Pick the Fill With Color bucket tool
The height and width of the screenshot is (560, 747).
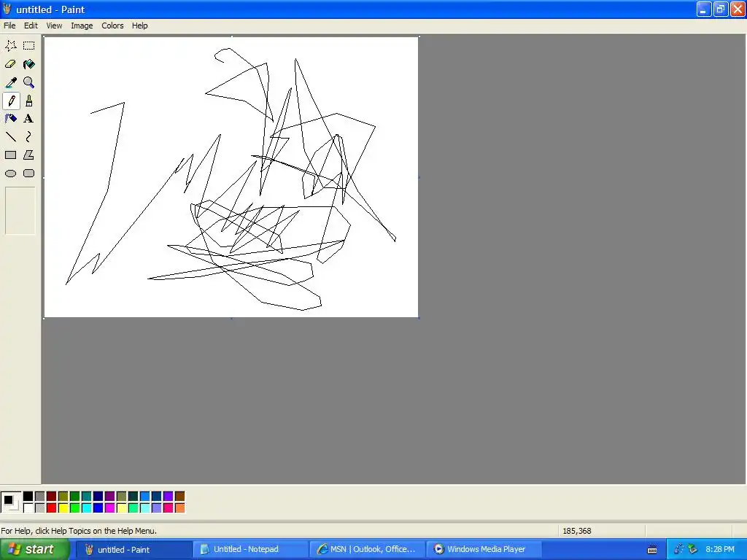pos(29,64)
